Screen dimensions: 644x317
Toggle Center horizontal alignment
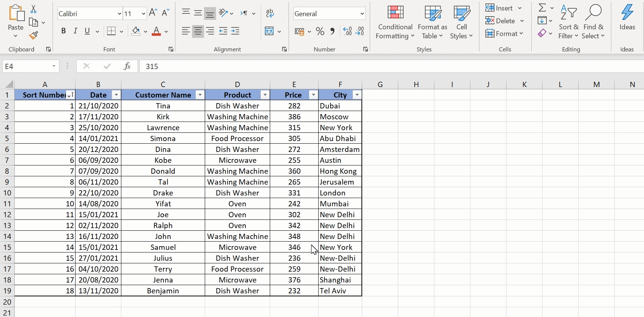click(x=198, y=32)
